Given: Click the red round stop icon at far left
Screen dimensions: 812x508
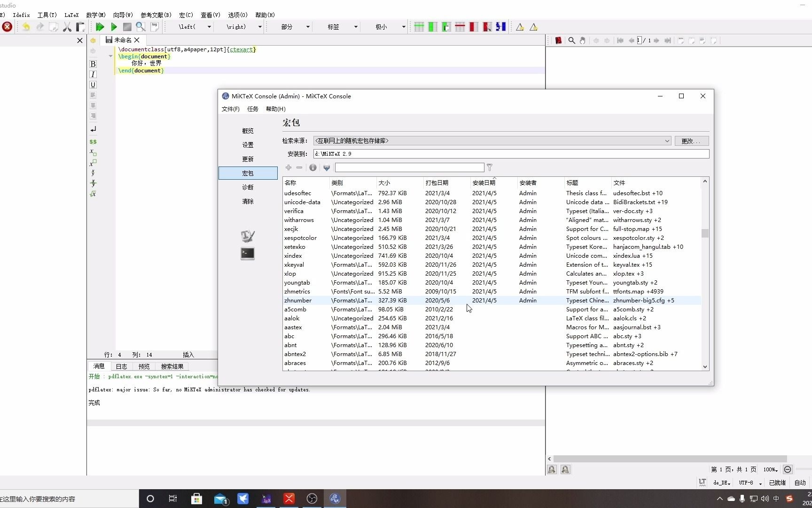Looking at the screenshot, I should (7, 27).
